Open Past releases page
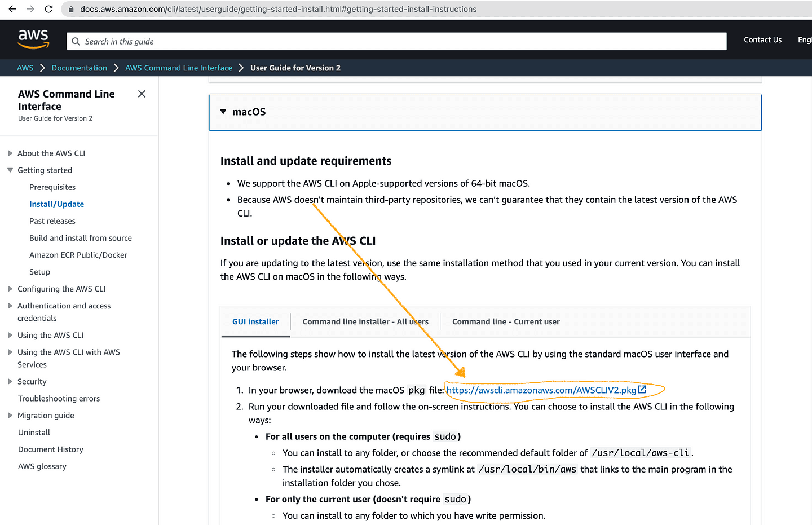Screen dimensions: 812x525 pos(52,221)
